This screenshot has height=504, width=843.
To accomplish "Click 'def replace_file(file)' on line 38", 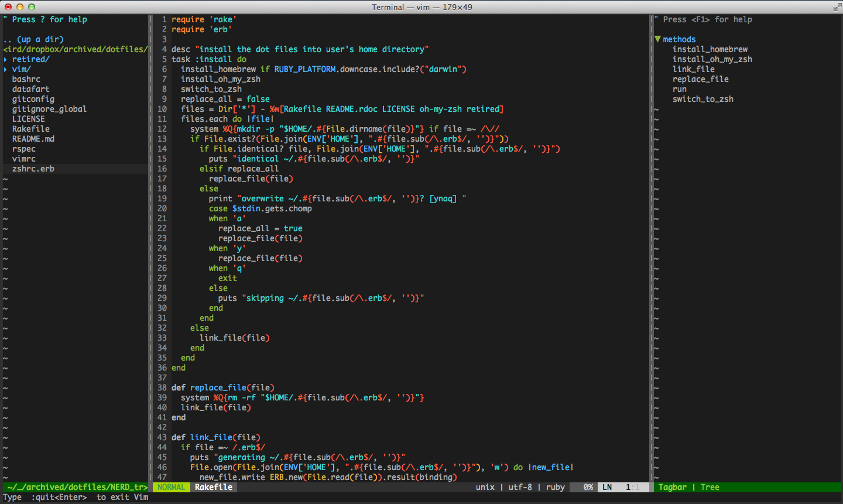I will click(x=223, y=388).
